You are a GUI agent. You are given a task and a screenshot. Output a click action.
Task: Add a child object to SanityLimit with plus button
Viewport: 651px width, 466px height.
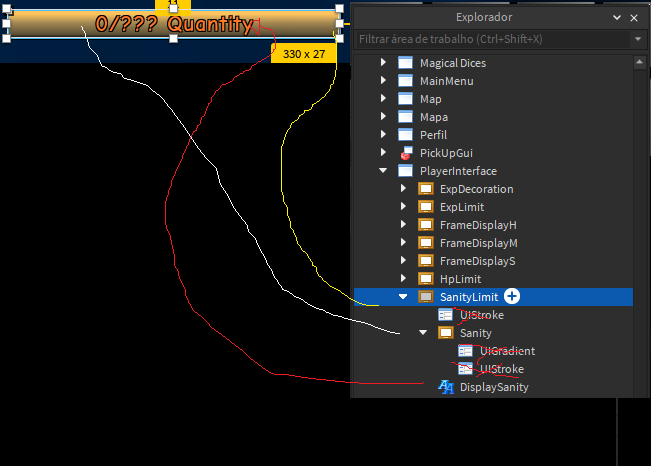coord(512,297)
